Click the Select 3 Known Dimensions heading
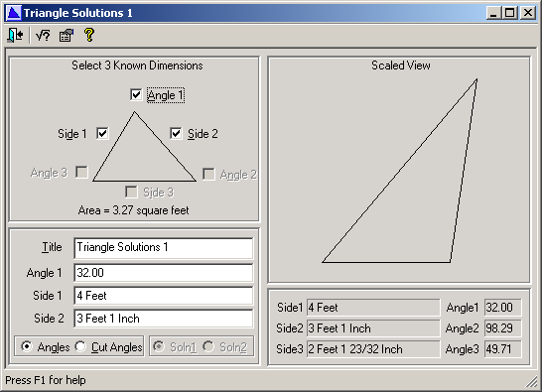 (137, 65)
